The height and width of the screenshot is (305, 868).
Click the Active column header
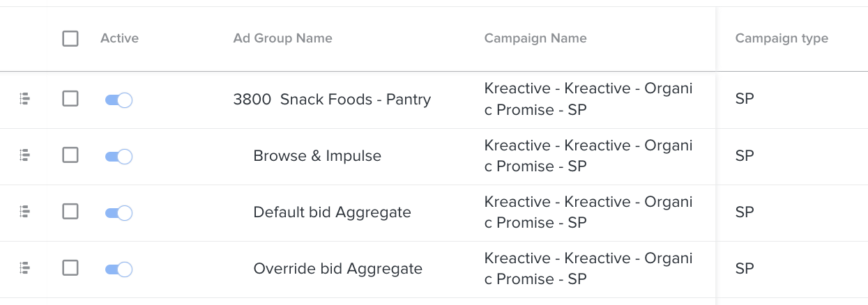[x=119, y=38]
